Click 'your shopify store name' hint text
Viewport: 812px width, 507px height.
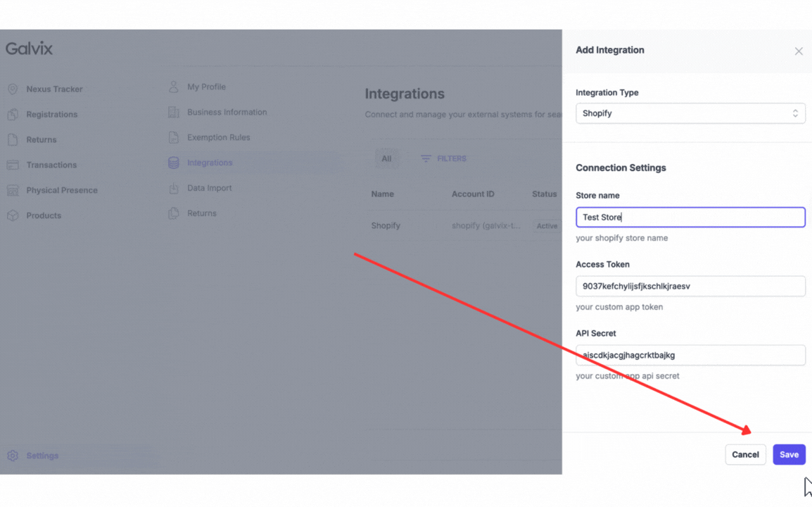coord(621,238)
